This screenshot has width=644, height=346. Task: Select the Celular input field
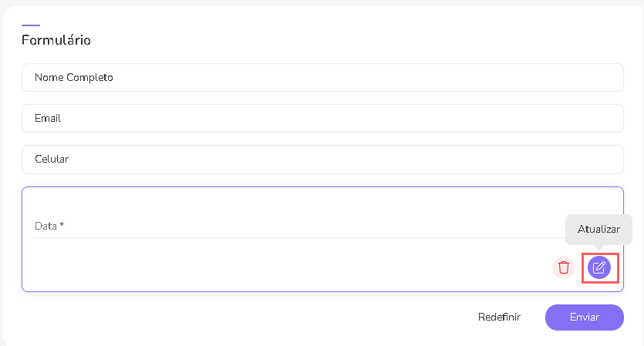[322, 160]
